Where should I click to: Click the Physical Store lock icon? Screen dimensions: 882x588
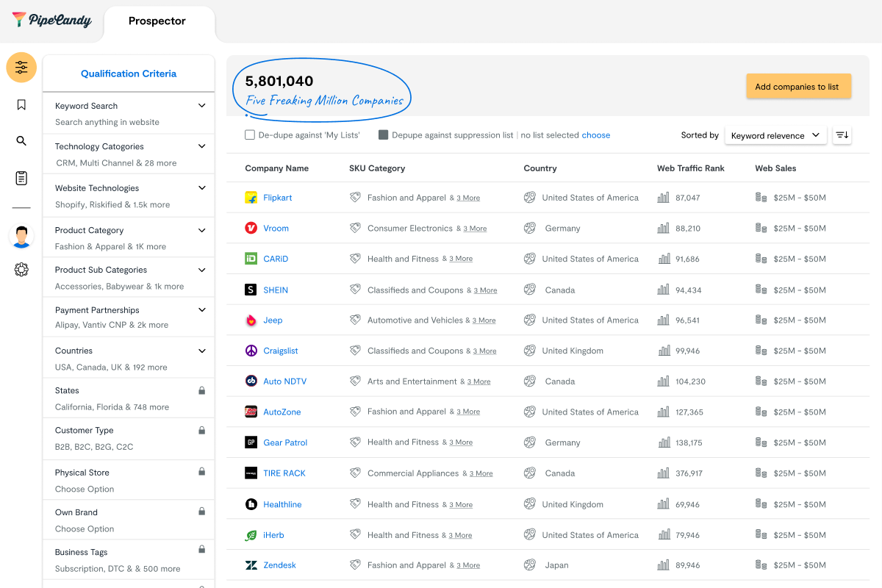point(202,471)
